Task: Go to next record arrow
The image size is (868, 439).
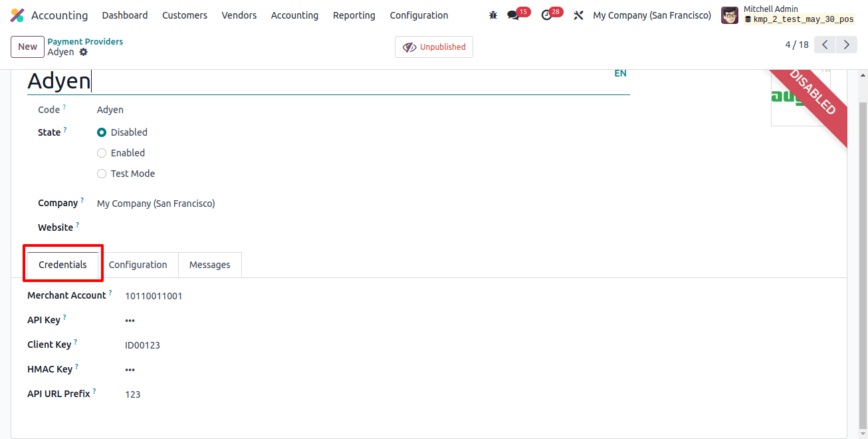Action: (x=846, y=45)
